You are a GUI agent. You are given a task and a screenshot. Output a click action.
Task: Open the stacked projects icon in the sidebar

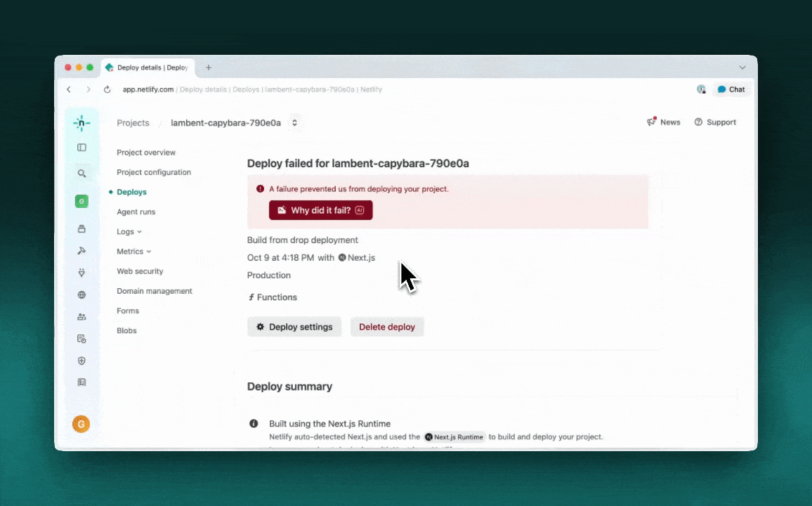tap(81, 229)
